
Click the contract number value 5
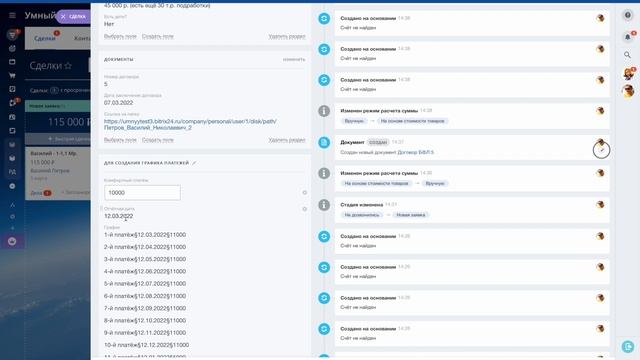[106, 84]
